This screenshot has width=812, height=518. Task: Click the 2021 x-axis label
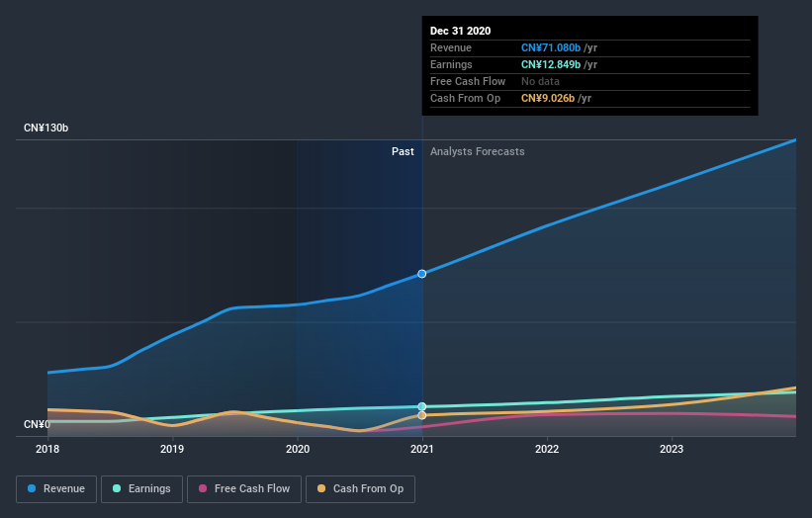422,449
